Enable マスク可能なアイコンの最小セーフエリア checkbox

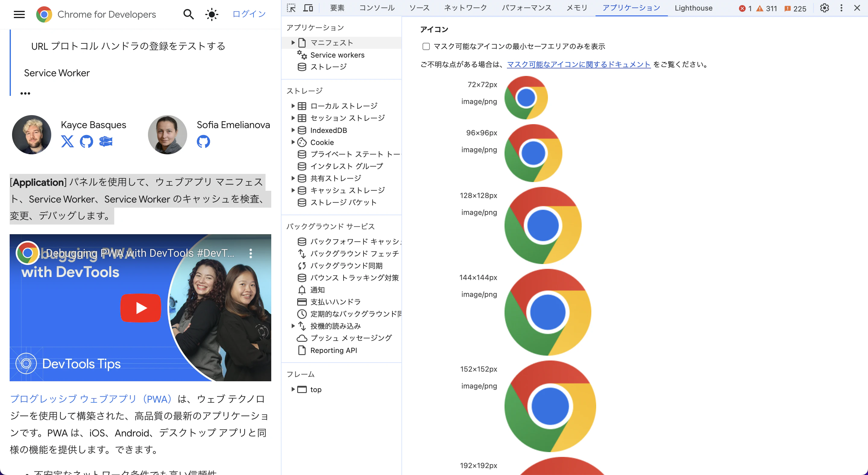point(426,46)
